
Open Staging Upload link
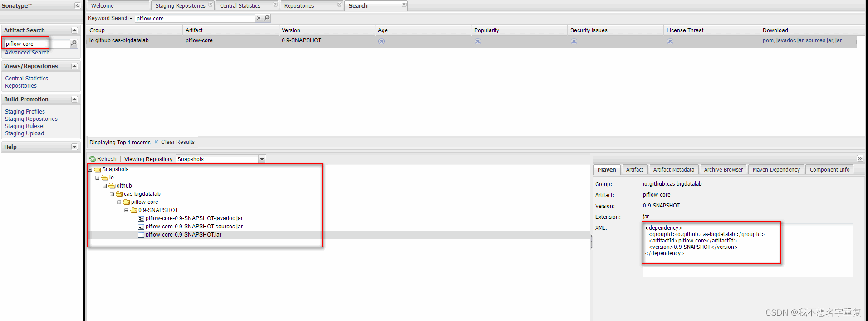(x=25, y=133)
